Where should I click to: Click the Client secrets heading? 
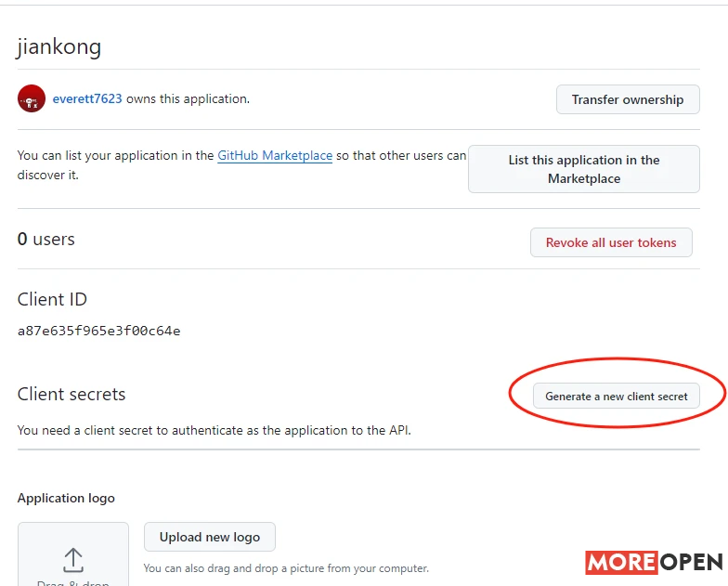(71, 394)
